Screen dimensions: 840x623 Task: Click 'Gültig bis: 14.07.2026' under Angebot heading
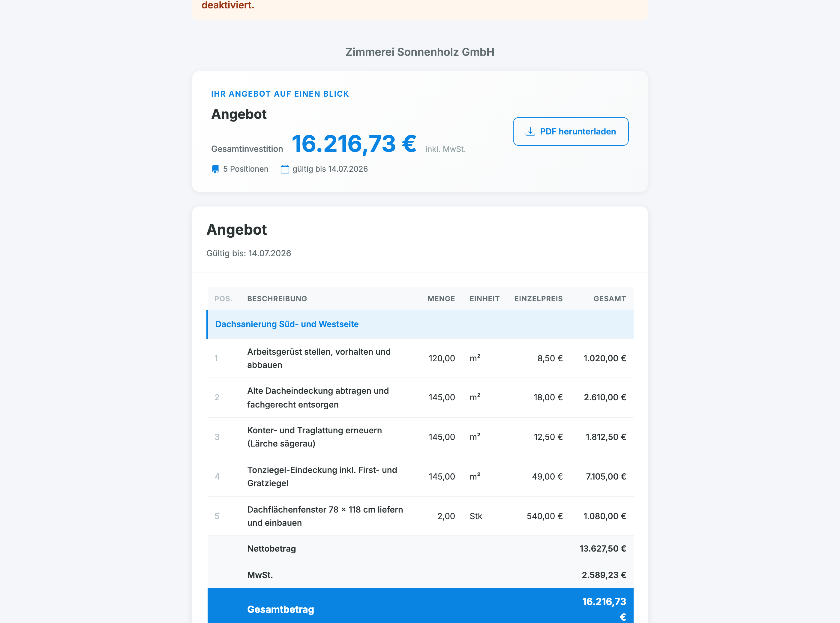click(x=248, y=253)
